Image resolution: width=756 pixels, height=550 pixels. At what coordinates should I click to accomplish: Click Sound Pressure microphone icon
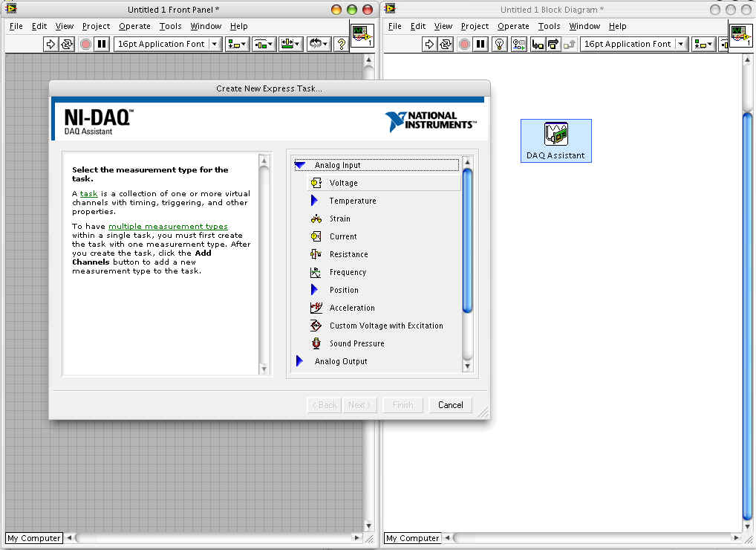click(316, 343)
